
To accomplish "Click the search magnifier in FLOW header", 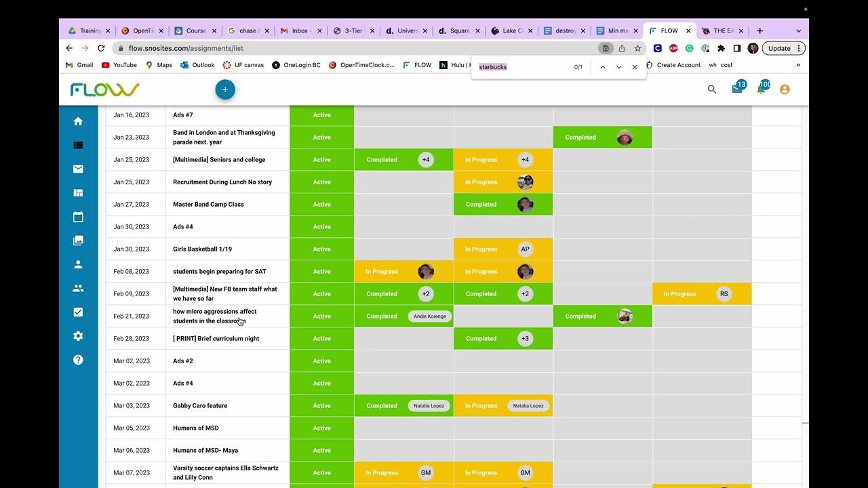I will point(712,89).
